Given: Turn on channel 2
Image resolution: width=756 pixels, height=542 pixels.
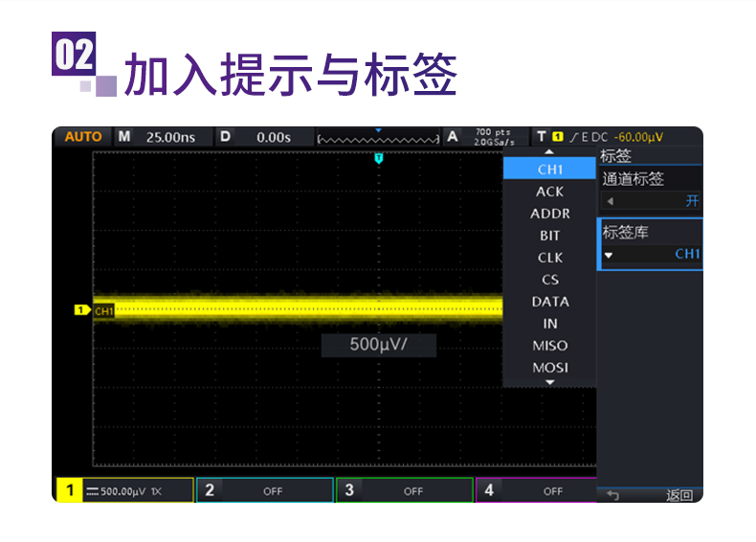Looking at the screenshot, I should point(265,490).
